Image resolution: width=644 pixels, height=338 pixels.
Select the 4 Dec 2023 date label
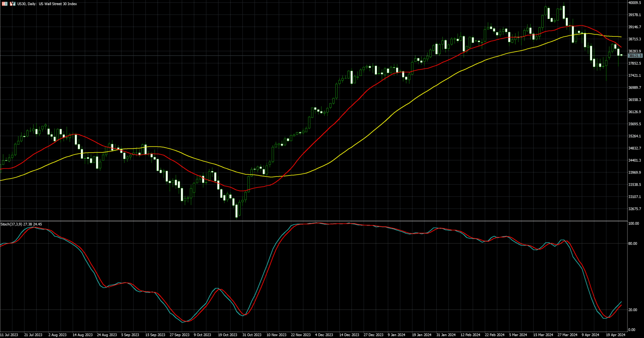point(325,335)
